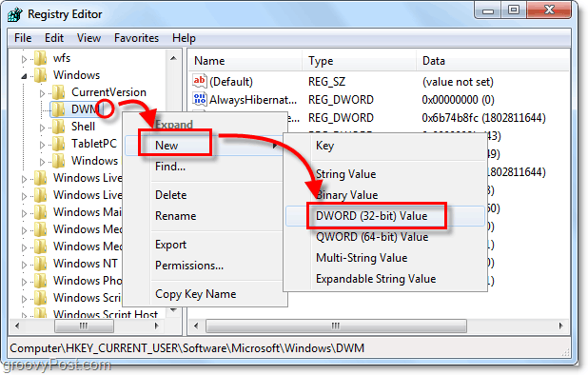The image size is (588, 375).
Task: Expand the Shell tree node
Action: [x=43, y=128]
